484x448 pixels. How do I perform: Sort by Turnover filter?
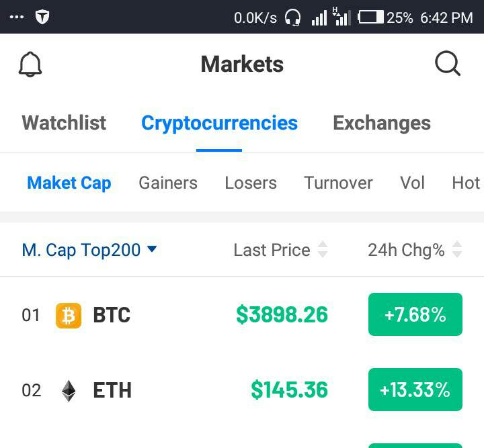tap(338, 183)
